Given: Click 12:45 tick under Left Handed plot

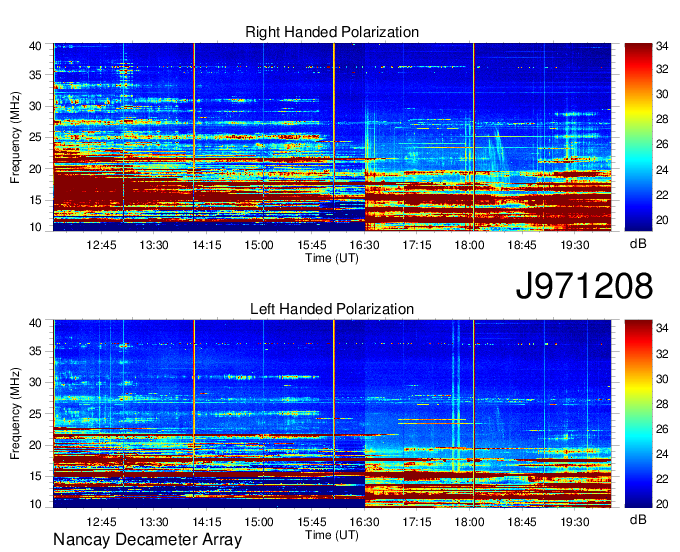Looking at the screenshot, I should [101, 522].
